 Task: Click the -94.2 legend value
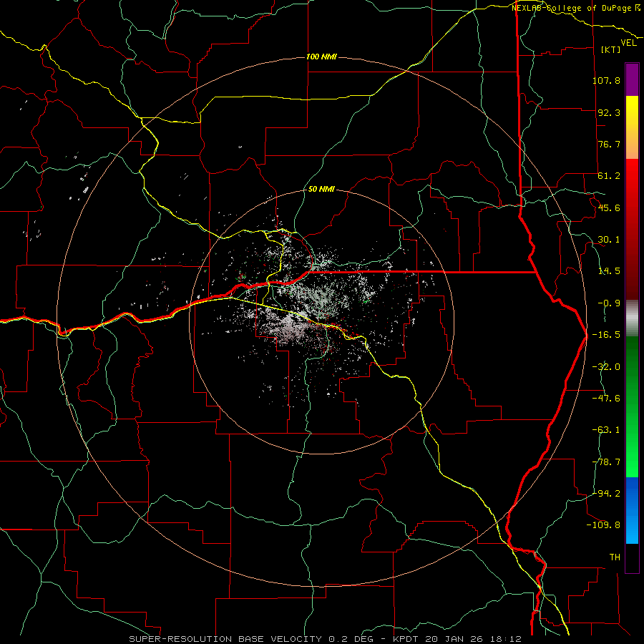coord(606,493)
